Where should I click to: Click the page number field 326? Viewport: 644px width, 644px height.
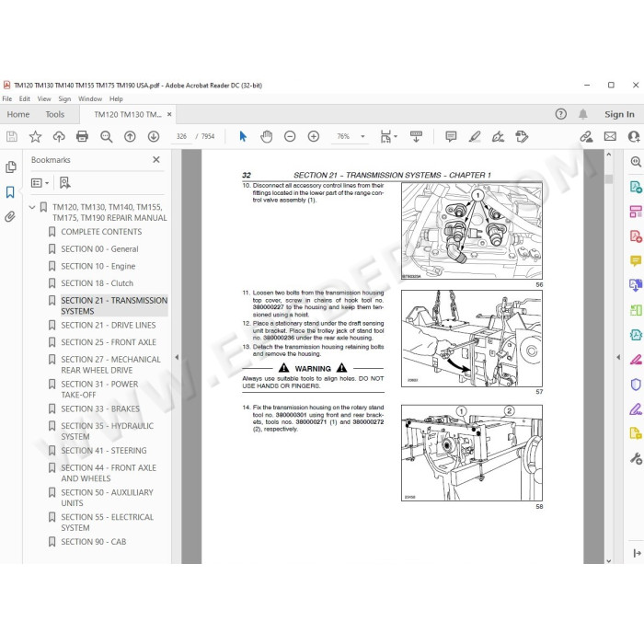[181, 136]
